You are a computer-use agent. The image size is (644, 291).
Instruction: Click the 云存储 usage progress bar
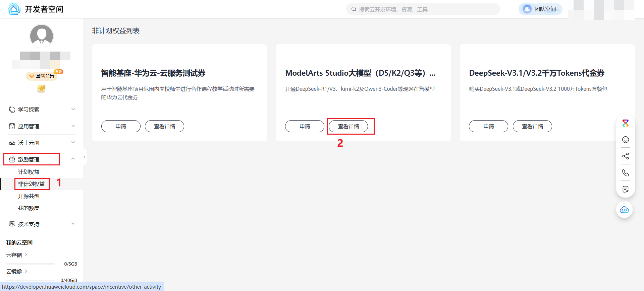point(30,264)
